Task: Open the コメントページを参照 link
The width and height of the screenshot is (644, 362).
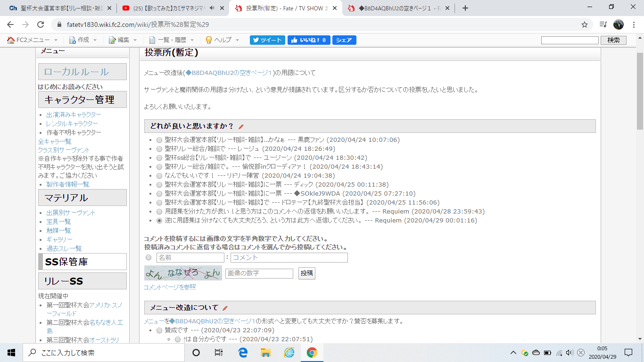Action: pos(170,287)
